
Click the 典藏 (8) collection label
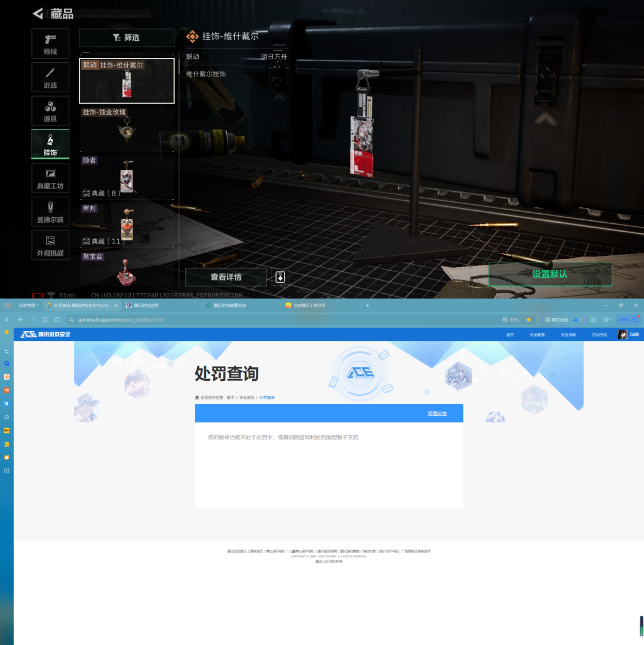tap(102, 193)
